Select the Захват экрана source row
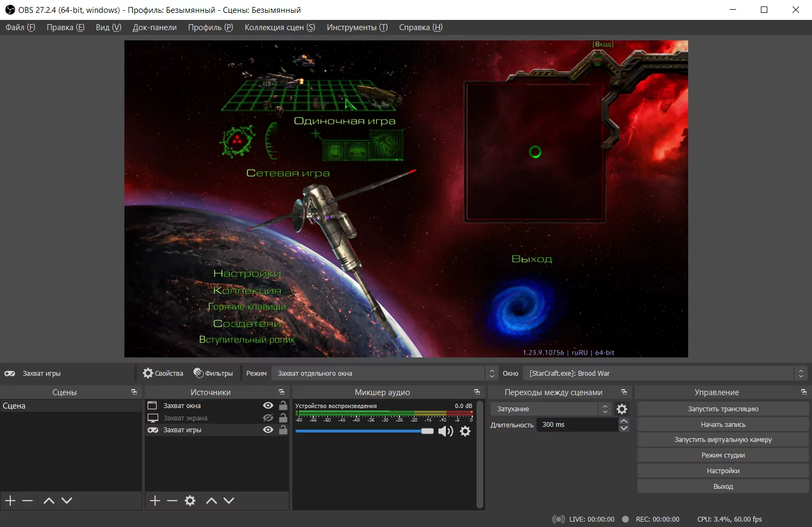The width and height of the screenshot is (812, 527). coord(217,418)
